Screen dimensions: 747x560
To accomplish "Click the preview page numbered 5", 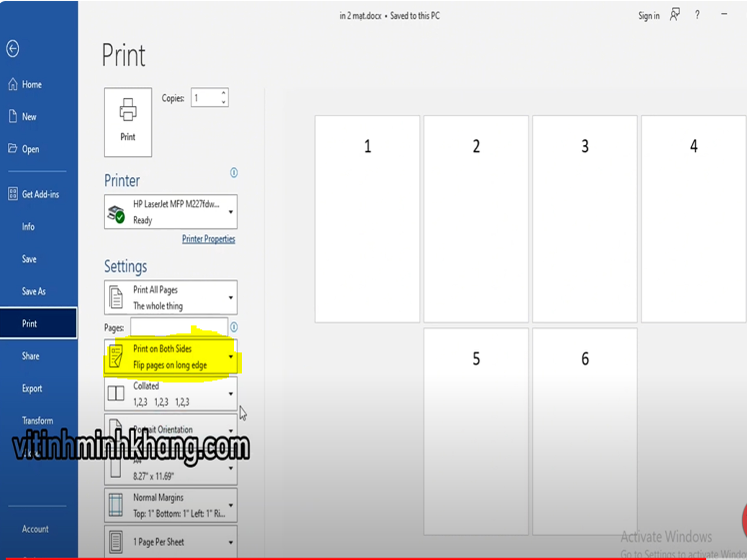I will pyautogui.click(x=476, y=431).
